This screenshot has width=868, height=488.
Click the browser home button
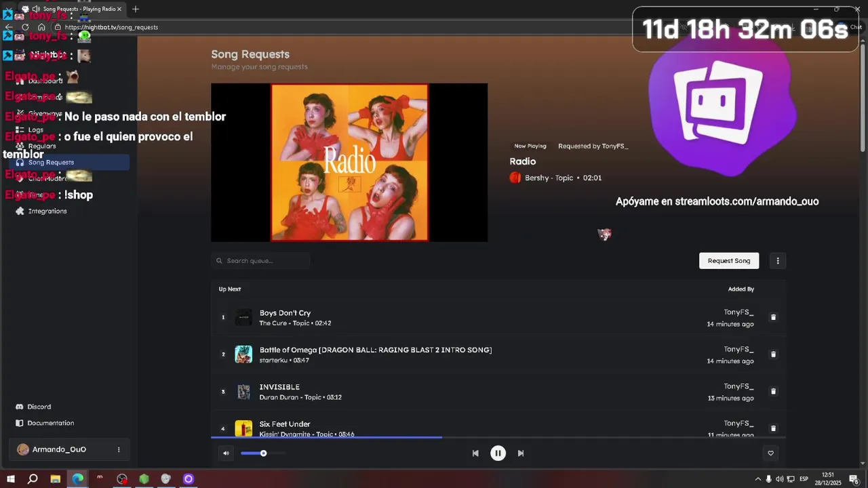pyautogui.click(x=41, y=27)
